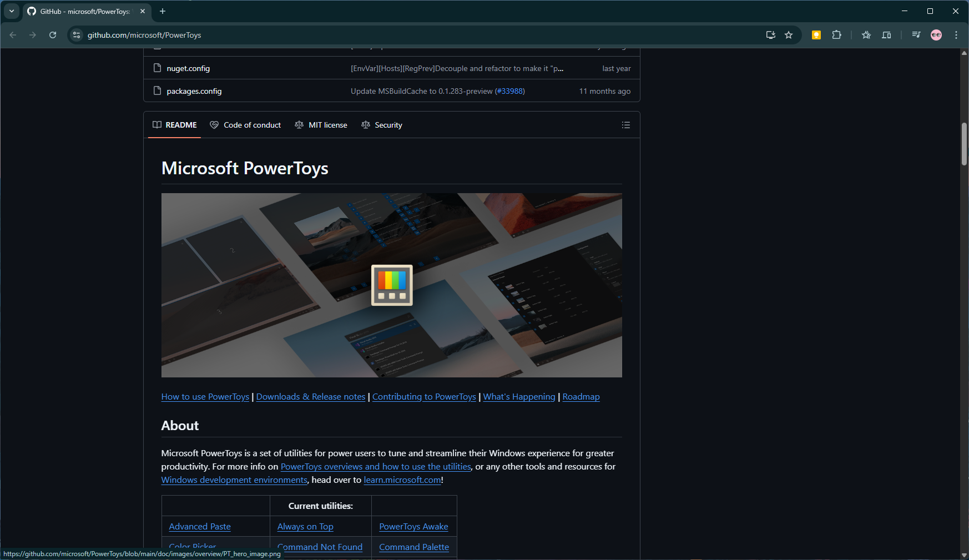
Task: Close the GitHub PowerToys tab
Action: click(143, 11)
